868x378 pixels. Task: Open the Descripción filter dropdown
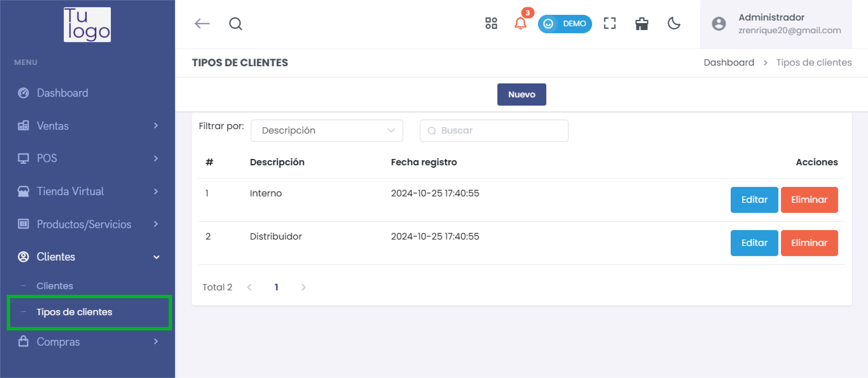(x=327, y=131)
